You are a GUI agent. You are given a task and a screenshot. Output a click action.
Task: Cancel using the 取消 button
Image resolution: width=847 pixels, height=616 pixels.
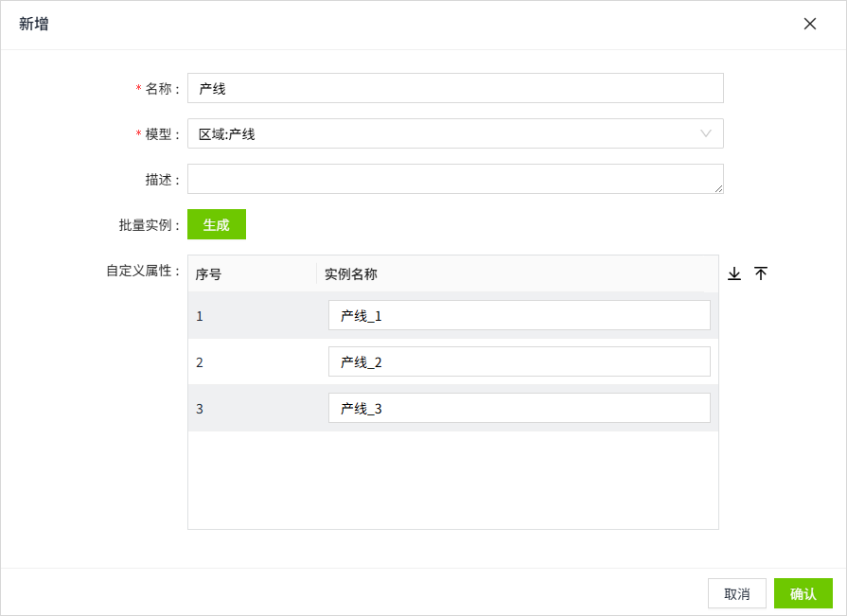coord(737,594)
